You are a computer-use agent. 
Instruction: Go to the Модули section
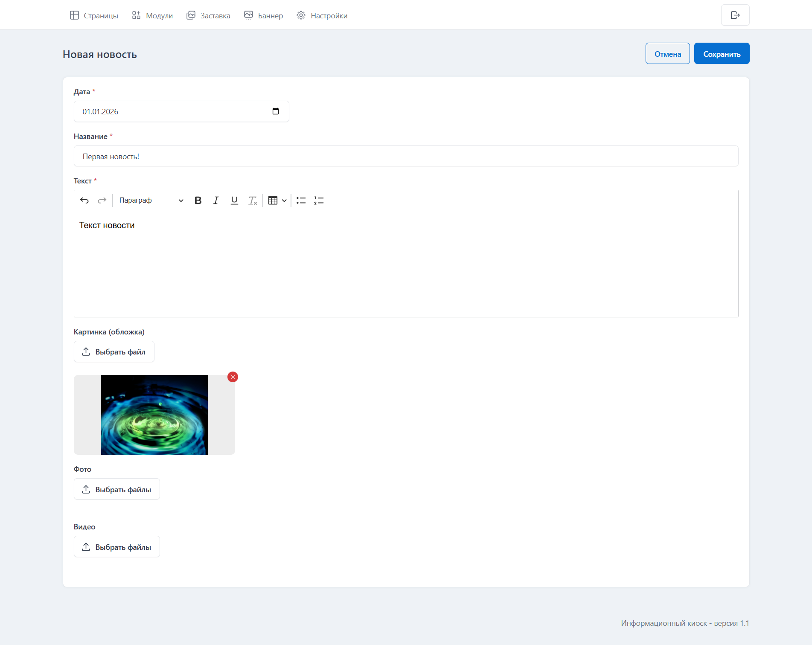coord(152,16)
